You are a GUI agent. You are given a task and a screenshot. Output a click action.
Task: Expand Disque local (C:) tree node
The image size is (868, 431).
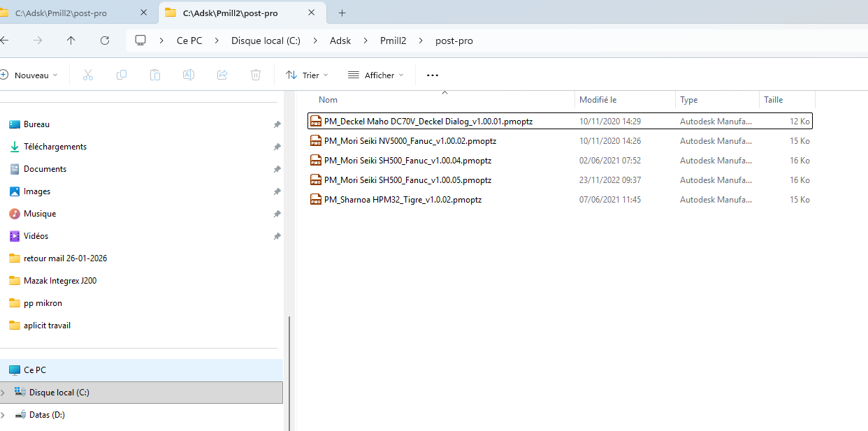(3, 393)
